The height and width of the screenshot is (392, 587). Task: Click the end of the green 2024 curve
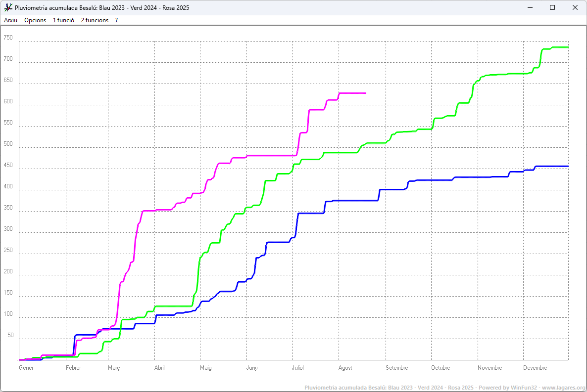568,47
